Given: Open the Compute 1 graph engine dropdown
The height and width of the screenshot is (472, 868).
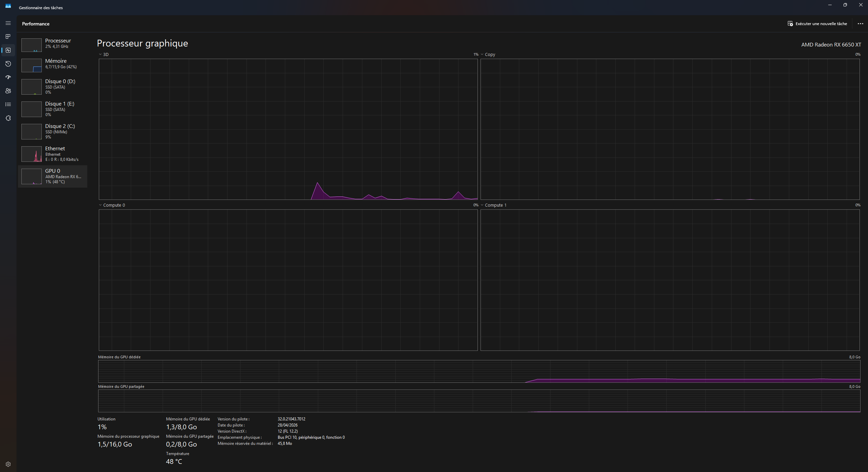Looking at the screenshot, I should 493,205.
